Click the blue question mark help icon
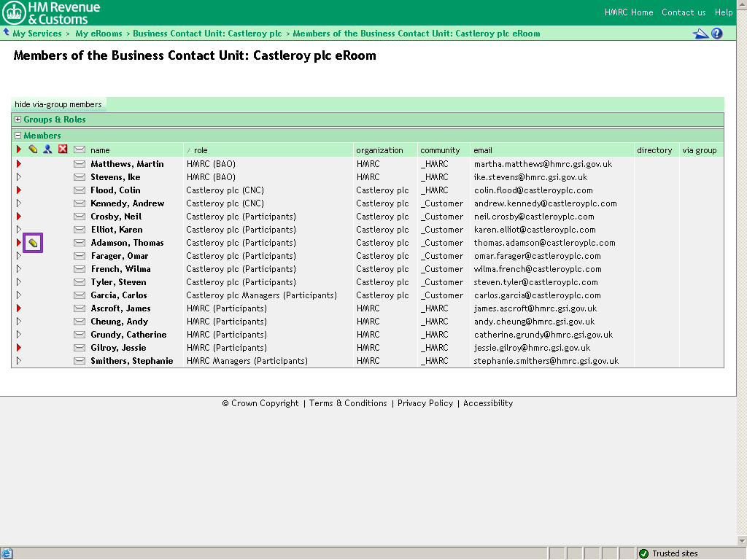The width and height of the screenshot is (747, 560). point(717,34)
